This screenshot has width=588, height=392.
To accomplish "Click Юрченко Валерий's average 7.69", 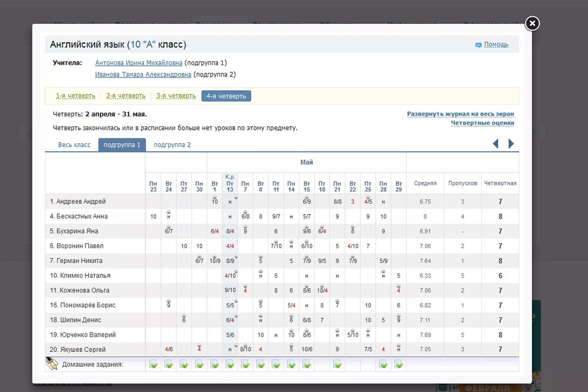I will click(x=425, y=335).
